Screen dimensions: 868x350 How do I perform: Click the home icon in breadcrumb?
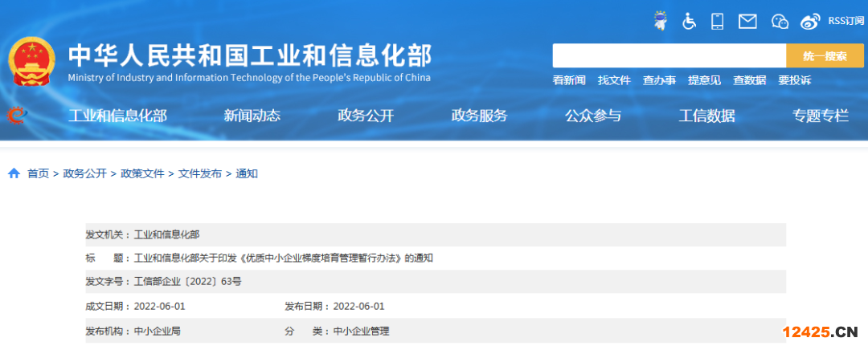coord(14,173)
